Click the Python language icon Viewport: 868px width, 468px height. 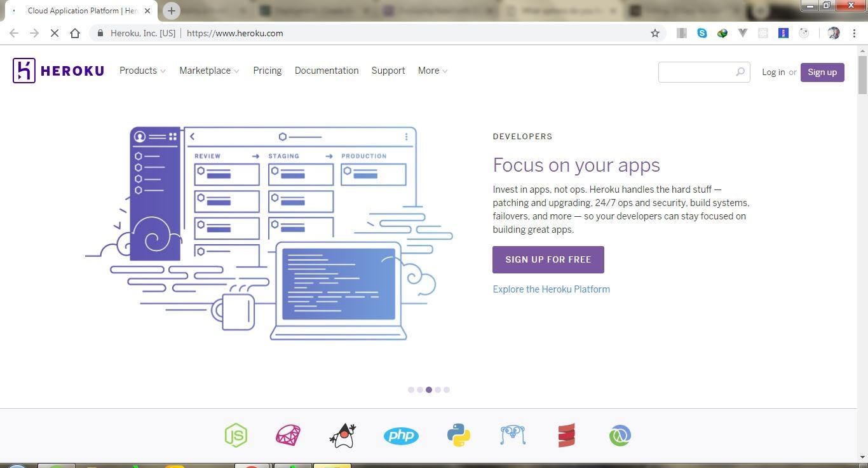pyautogui.click(x=459, y=436)
